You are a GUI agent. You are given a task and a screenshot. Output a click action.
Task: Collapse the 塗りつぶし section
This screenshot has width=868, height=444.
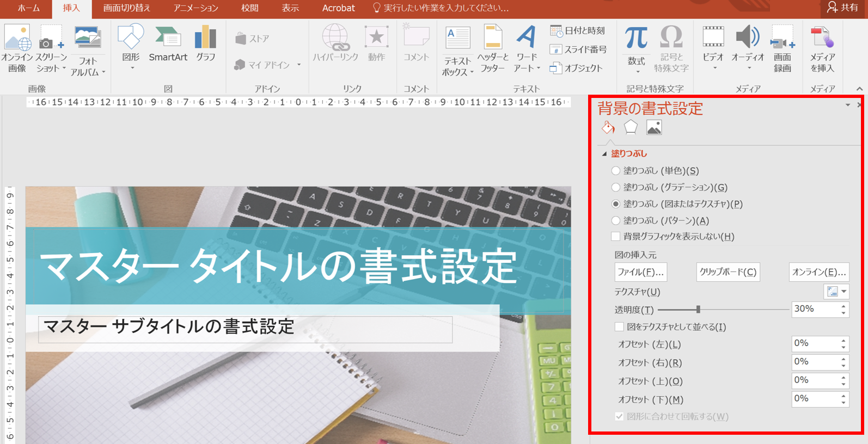(x=604, y=154)
